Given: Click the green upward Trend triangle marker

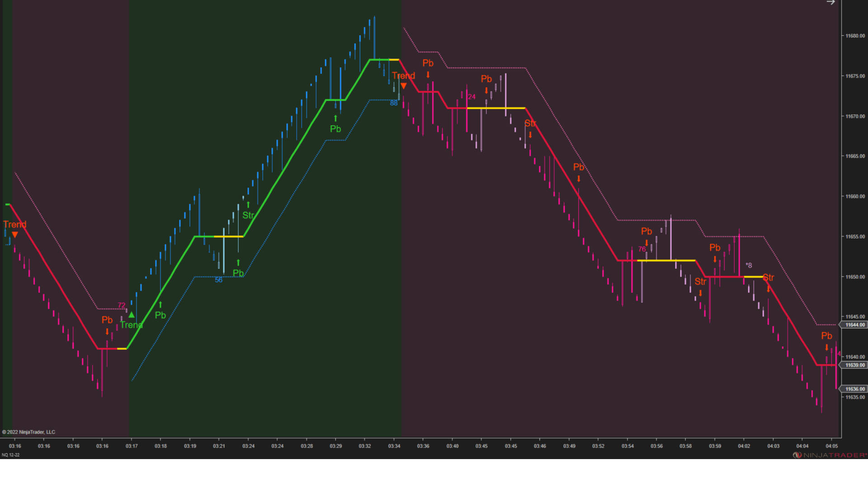Looking at the screenshot, I should point(132,314).
